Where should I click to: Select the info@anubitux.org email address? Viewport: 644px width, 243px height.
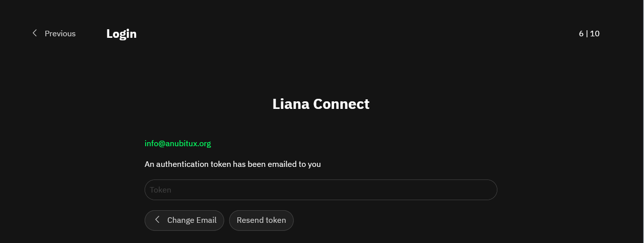click(x=177, y=144)
